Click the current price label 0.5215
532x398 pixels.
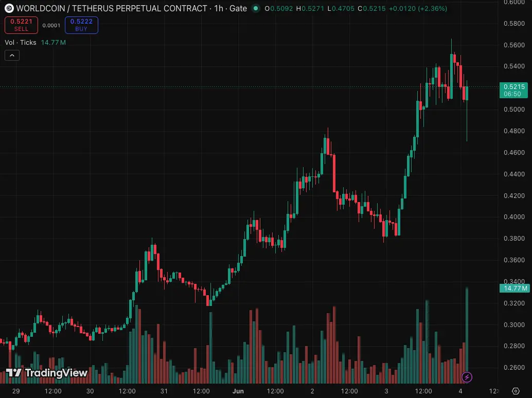[x=513, y=90]
